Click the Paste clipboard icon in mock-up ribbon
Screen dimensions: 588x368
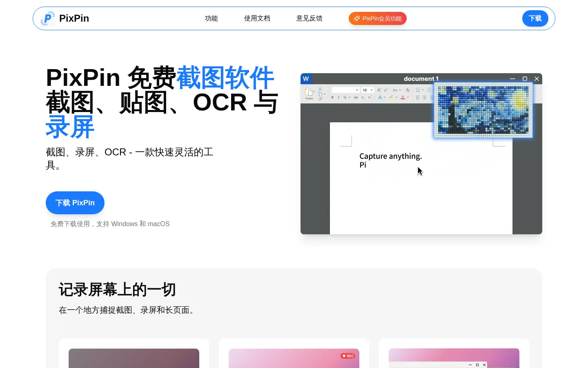tap(308, 92)
